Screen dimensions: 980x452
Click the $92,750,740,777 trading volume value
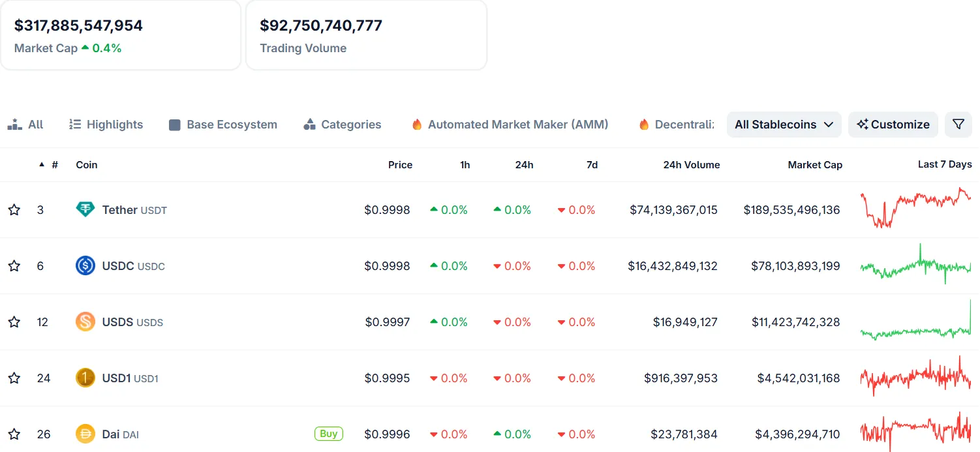tap(321, 25)
